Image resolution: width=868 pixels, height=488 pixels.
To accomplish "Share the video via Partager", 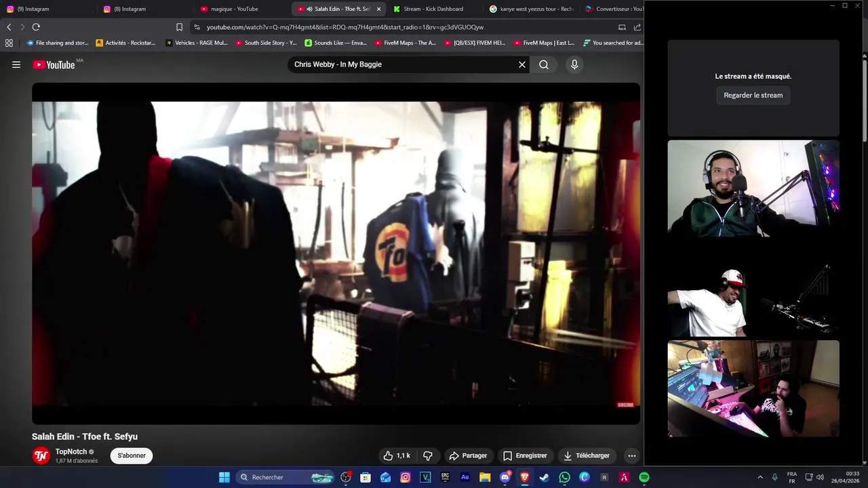I will pyautogui.click(x=468, y=455).
